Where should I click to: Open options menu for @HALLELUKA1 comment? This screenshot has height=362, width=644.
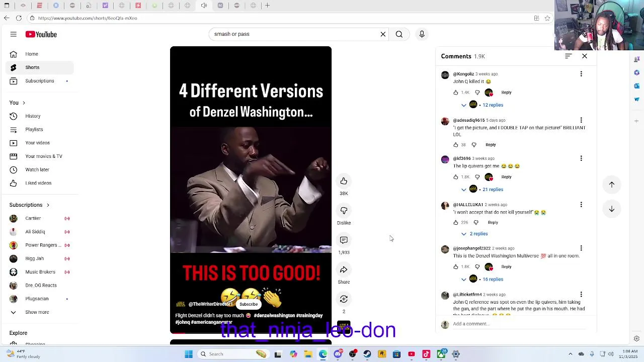click(581, 205)
